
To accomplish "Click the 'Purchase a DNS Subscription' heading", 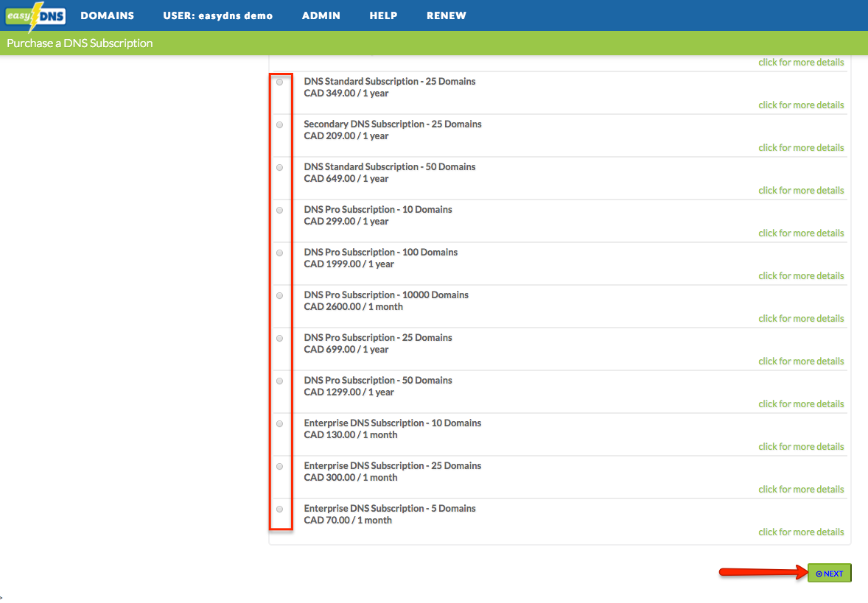I will point(80,43).
